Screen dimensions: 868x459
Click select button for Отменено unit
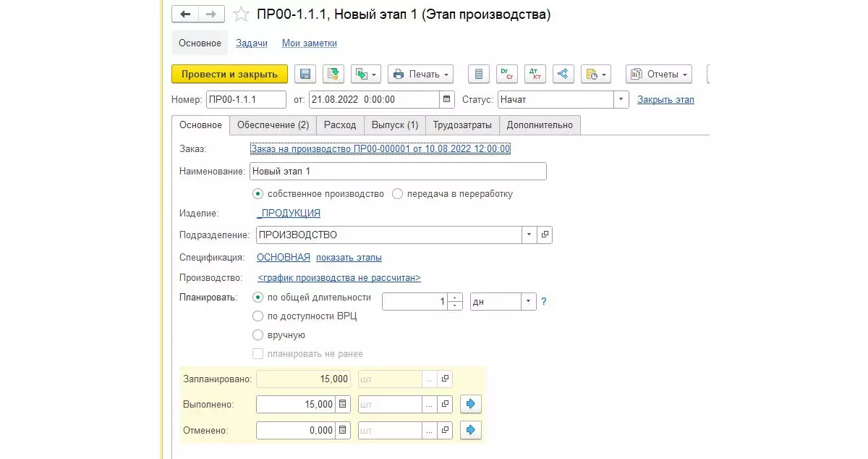pos(430,430)
